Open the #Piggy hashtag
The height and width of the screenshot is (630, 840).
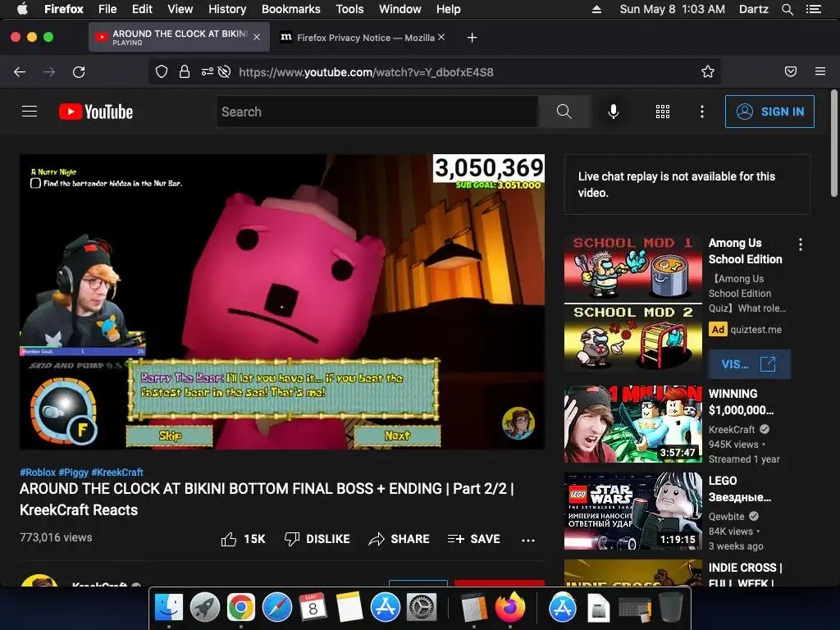point(73,472)
